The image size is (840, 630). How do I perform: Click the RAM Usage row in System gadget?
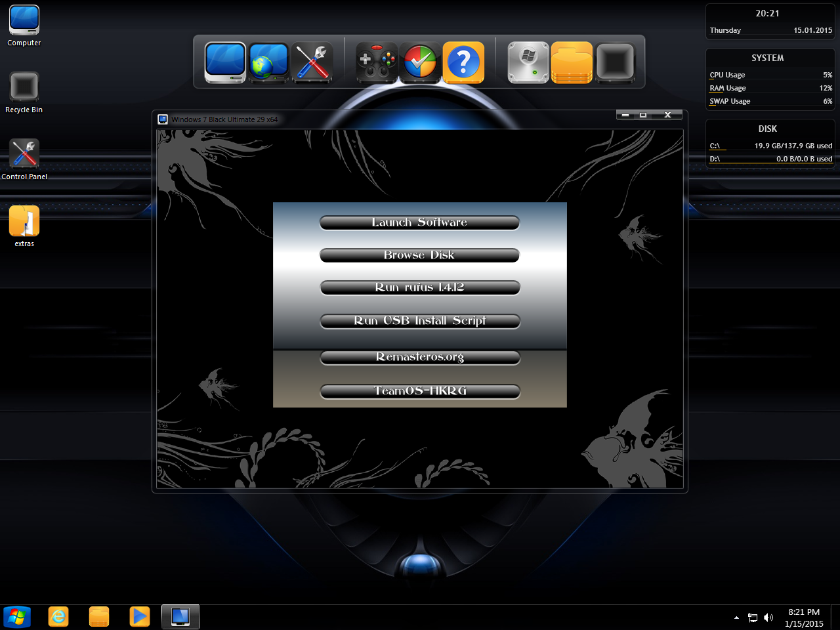click(770, 88)
